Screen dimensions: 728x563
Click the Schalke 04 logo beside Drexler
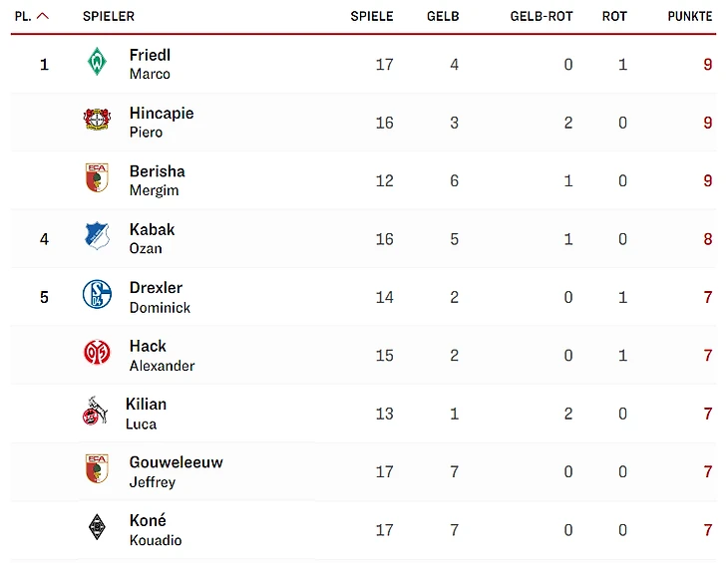pos(97,295)
